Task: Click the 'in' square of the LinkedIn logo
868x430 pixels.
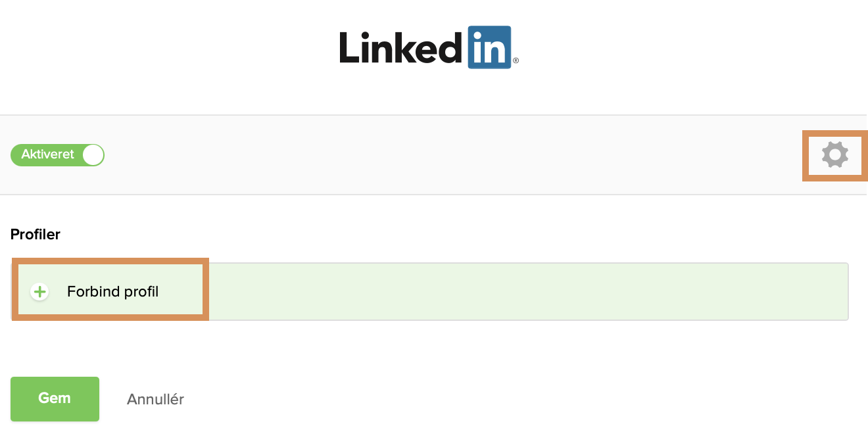Action: [x=489, y=47]
